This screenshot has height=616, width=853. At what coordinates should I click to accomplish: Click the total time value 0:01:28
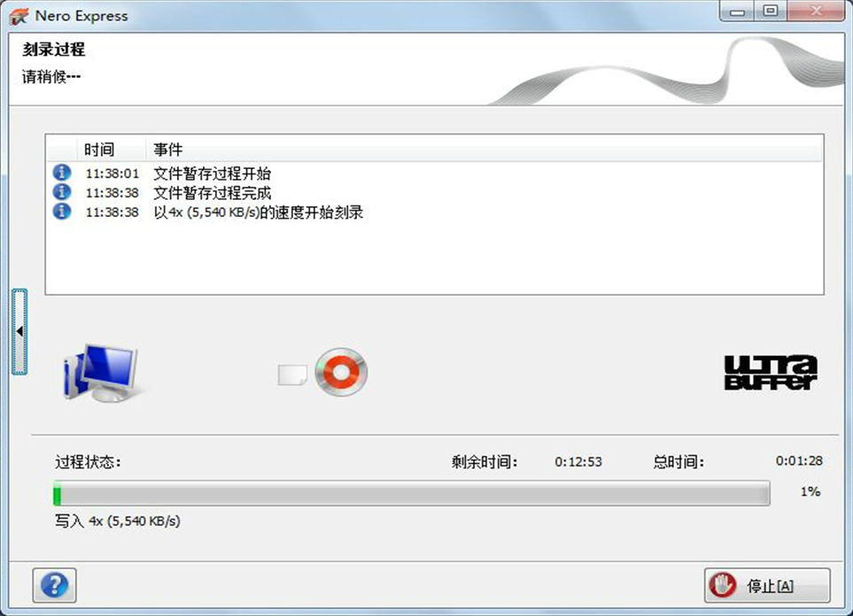pos(799,461)
